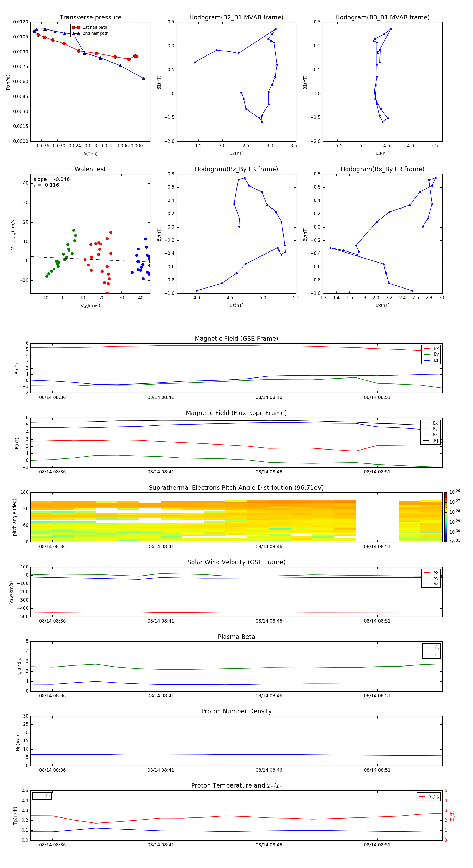The width and height of the screenshot is (473, 868).
Task: Click the 'Bz(nT)' x-axis label
Action: 236,305
